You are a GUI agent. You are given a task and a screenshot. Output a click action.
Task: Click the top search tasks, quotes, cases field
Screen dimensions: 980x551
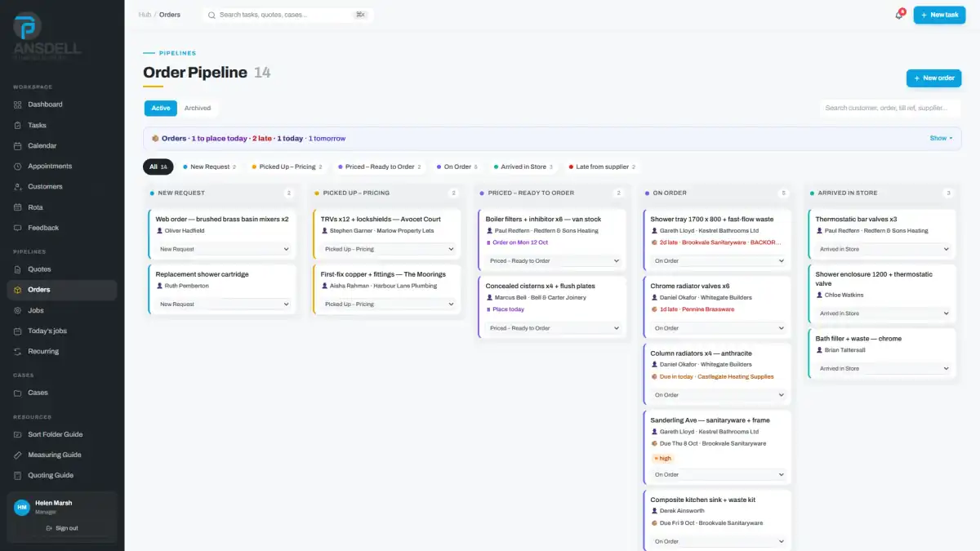coord(287,15)
